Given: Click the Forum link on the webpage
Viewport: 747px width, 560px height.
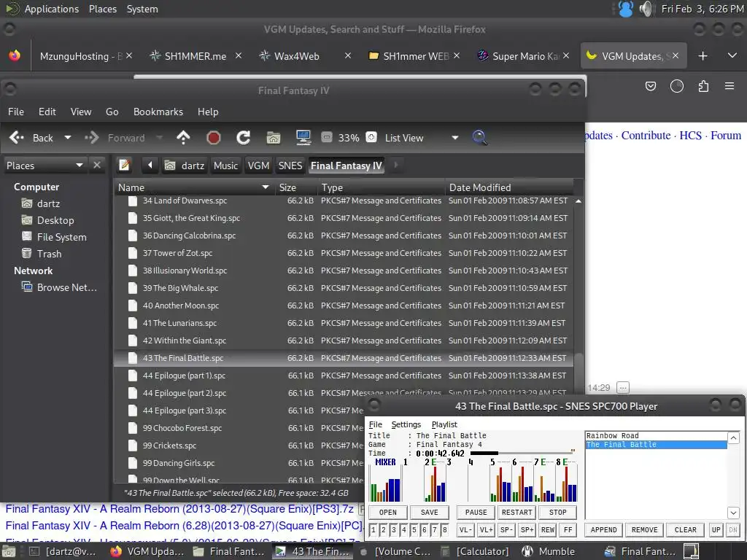Looking at the screenshot, I should (x=726, y=135).
